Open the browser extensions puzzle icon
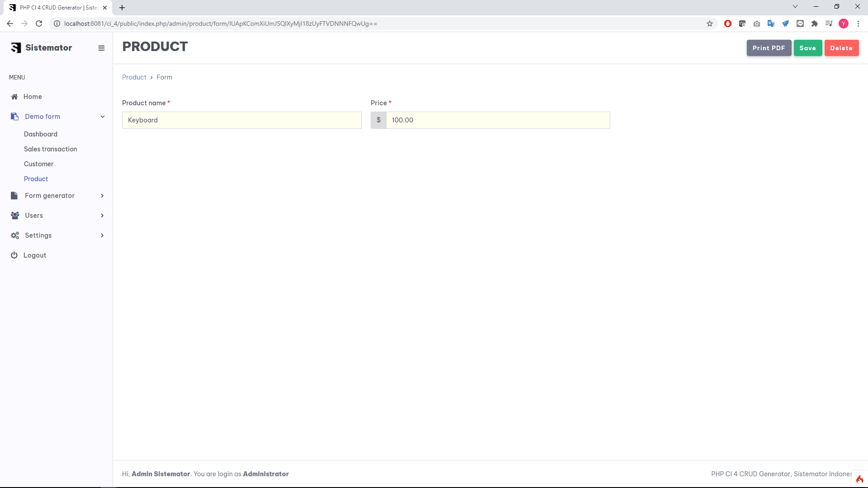 [815, 23]
